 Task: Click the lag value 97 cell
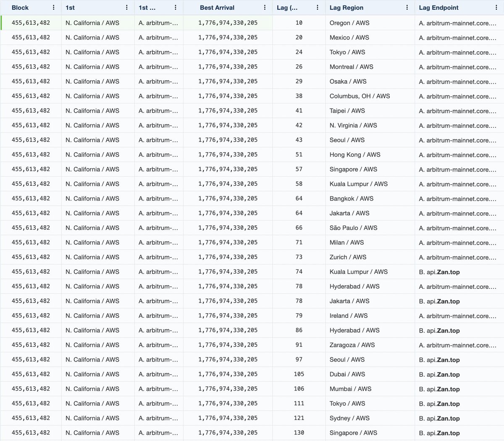299,359
